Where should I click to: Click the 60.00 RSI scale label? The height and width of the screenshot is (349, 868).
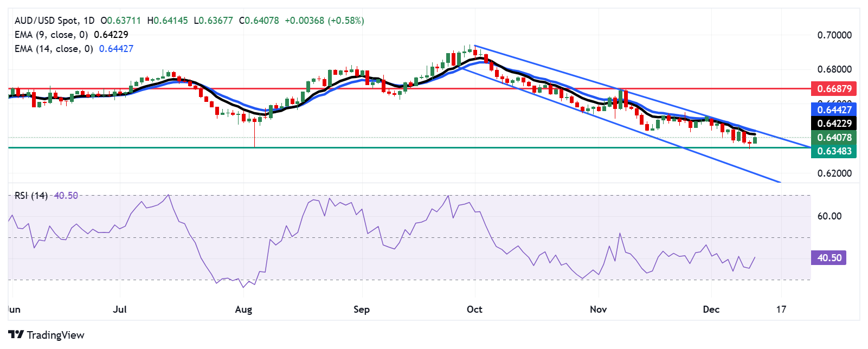pyautogui.click(x=829, y=216)
